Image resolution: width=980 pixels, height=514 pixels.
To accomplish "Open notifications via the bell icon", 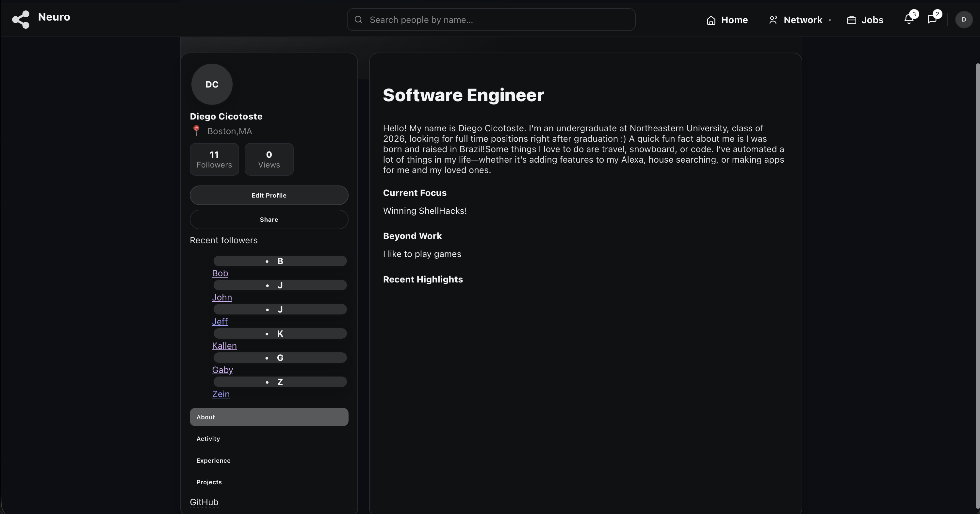I will point(909,19).
